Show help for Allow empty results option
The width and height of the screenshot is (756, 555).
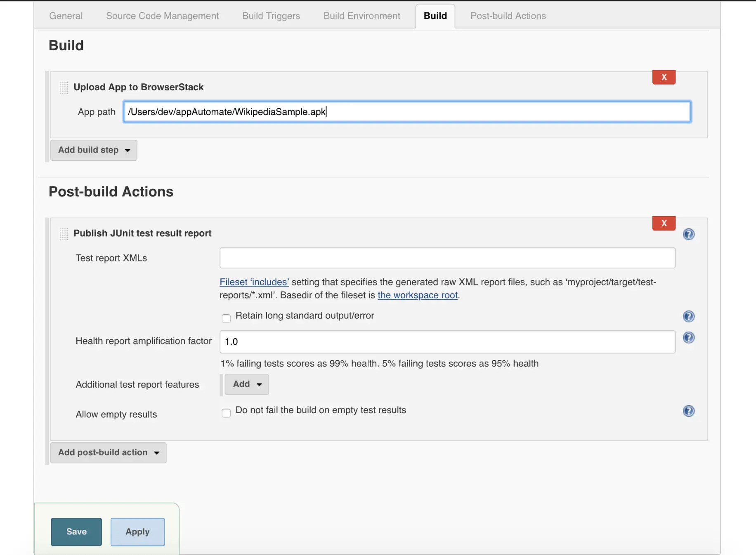pos(688,411)
